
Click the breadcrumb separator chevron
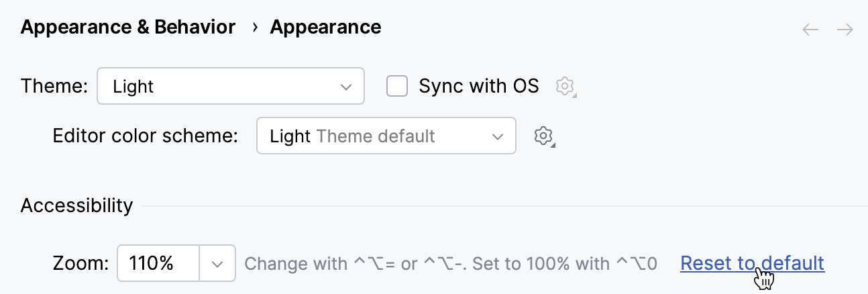255,28
